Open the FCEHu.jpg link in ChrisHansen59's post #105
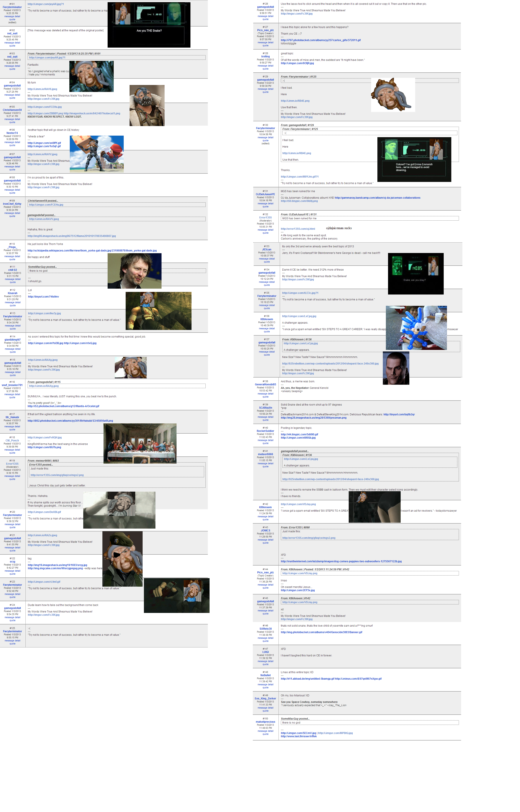The image size is (520, 812). coord(45,107)
